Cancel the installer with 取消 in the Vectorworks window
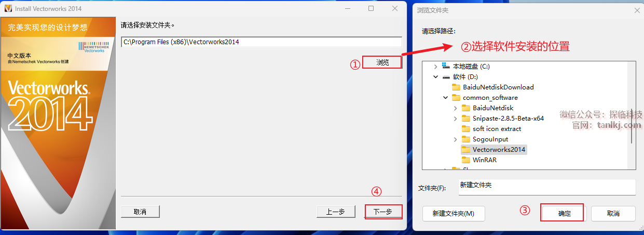644x235 pixels. point(140,212)
